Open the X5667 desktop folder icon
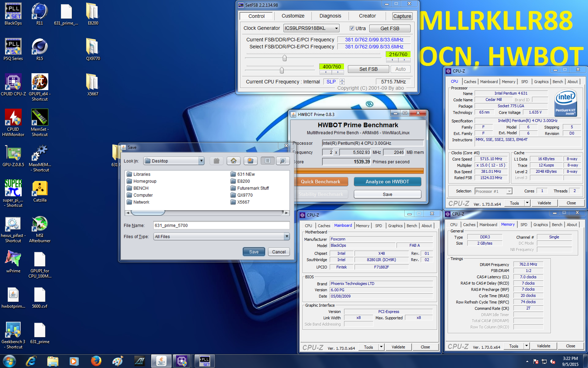Screen dimensions: 588x368 pos(93,85)
